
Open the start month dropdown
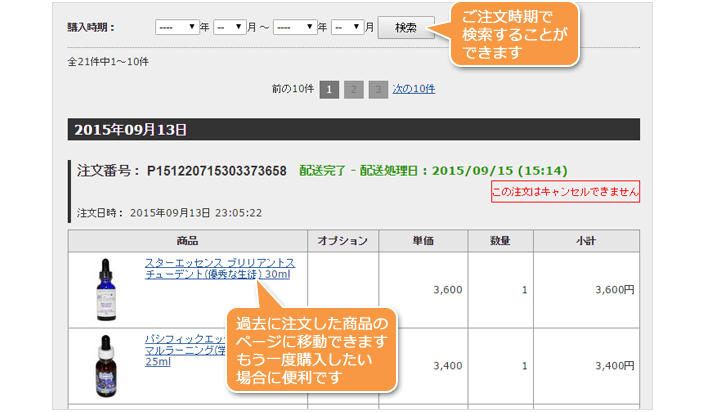point(229,27)
